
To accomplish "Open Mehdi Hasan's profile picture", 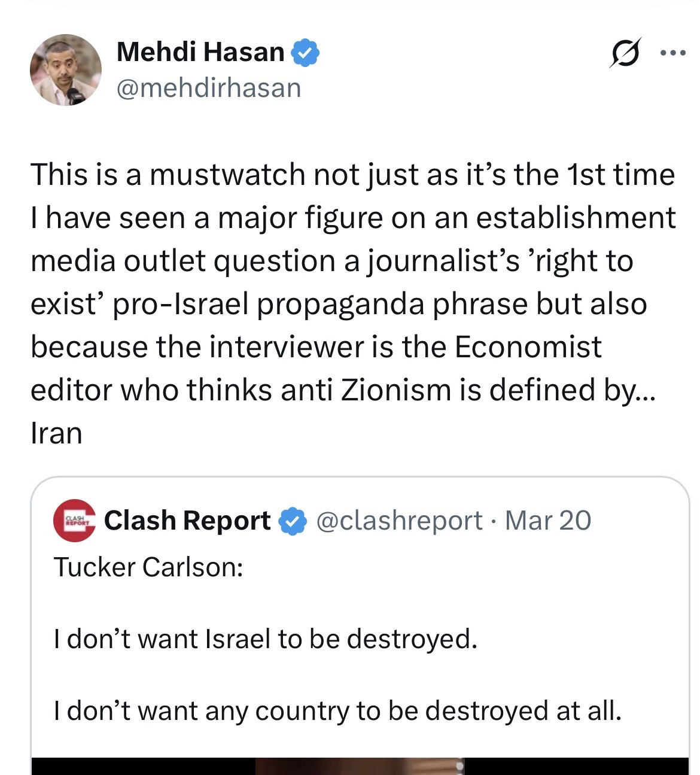I will pos(66,70).
